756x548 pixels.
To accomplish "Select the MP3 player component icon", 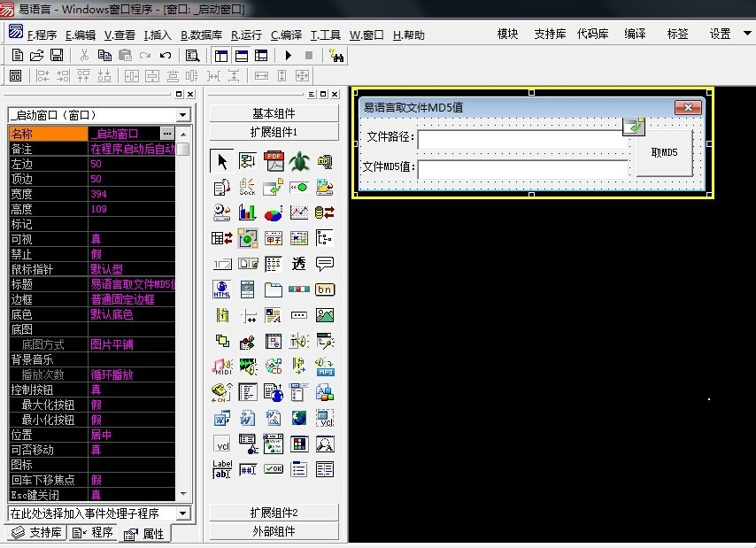I will coord(325,367).
